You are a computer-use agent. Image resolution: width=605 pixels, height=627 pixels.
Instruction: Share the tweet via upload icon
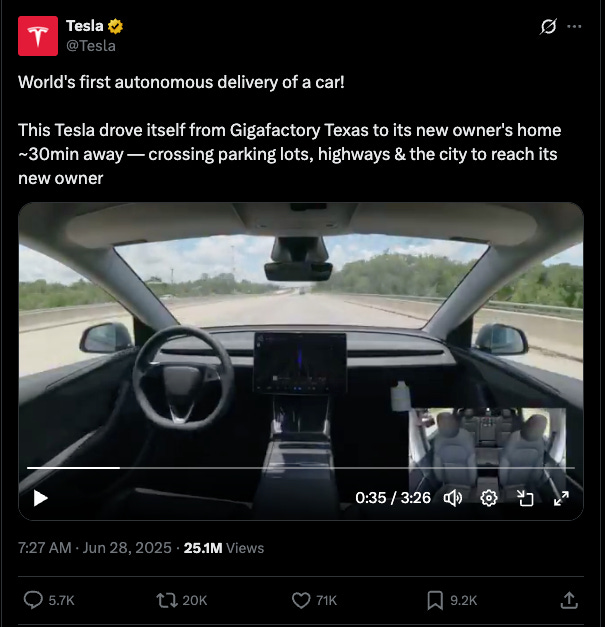(x=569, y=600)
